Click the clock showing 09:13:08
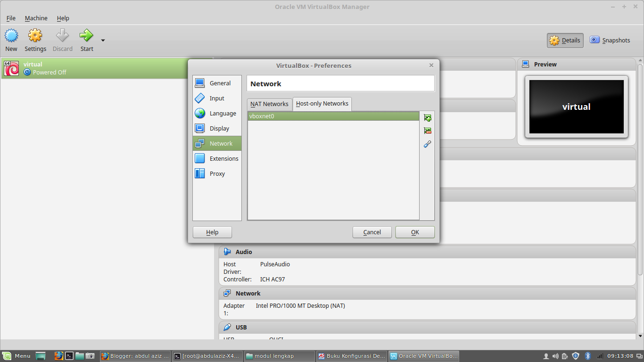This screenshot has width=644, height=362. (620, 356)
